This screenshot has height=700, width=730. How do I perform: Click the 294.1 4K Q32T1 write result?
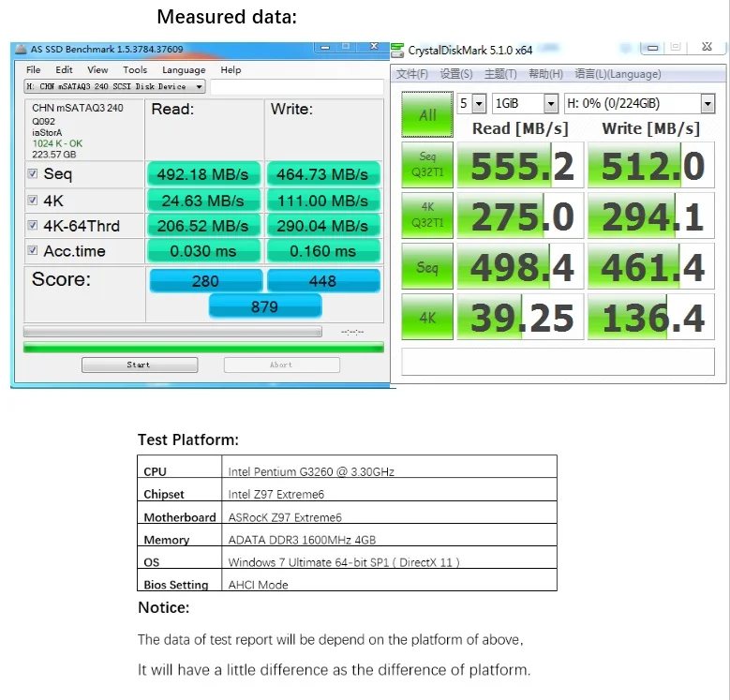[x=651, y=216]
